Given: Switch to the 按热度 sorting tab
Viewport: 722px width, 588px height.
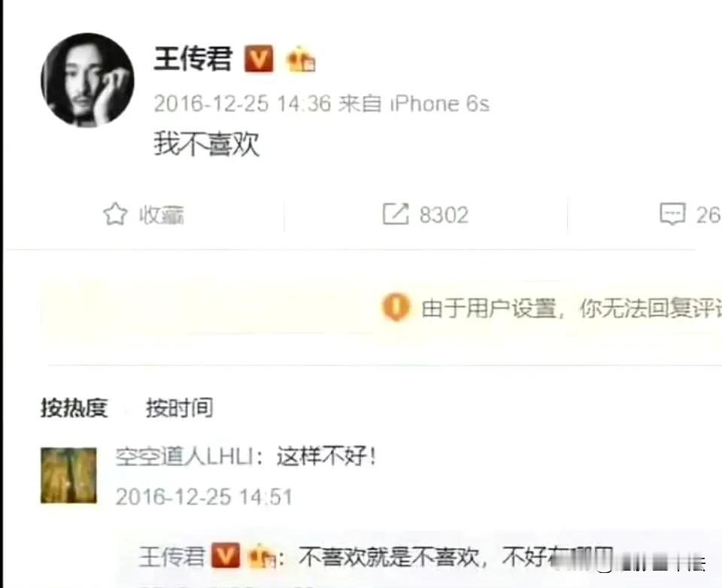Looking at the screenshot, I should (x=74, y=408).
